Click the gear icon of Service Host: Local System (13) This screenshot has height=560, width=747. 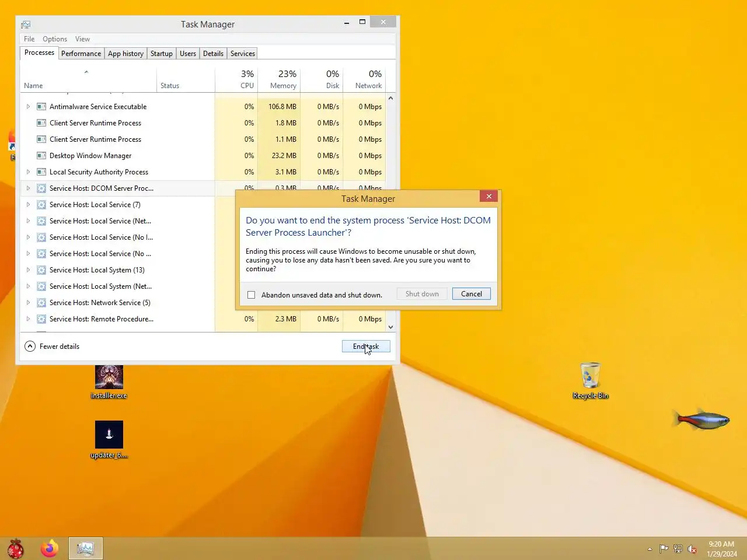tap(41, 270)
